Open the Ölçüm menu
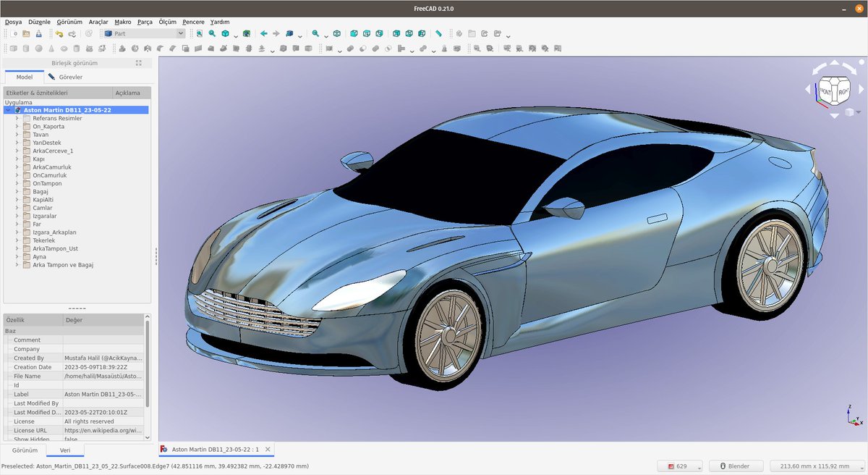The image size is (868, 475). click(167, 22)
